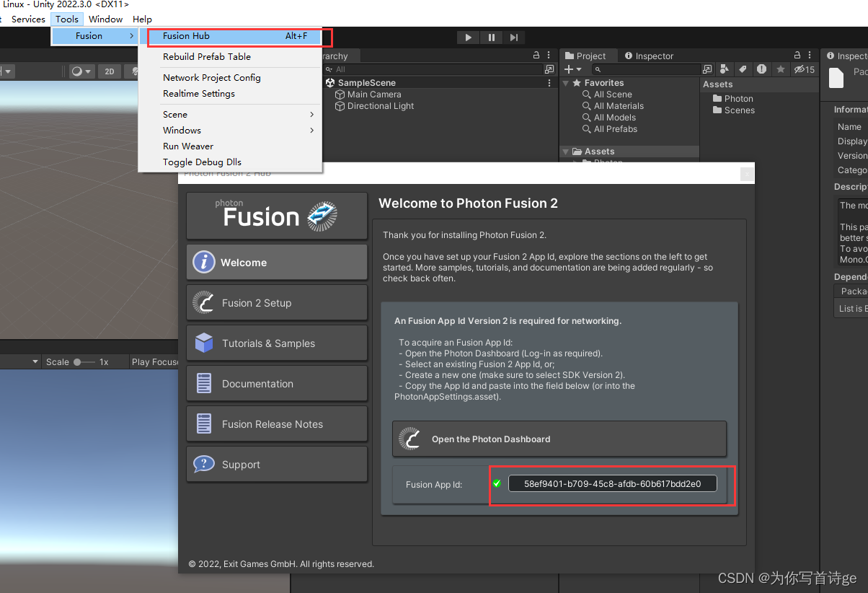Open the Play Focused dropdown

point(154,362)
